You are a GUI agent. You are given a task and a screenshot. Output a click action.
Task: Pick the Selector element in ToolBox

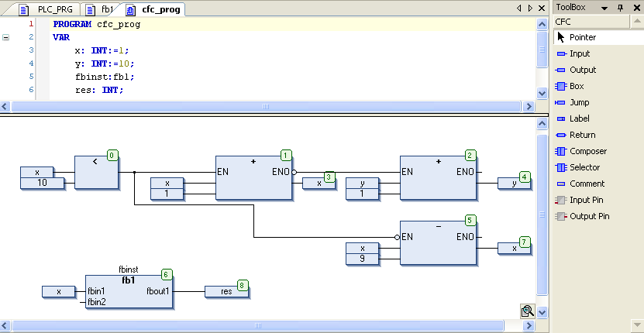coord(584,167)
